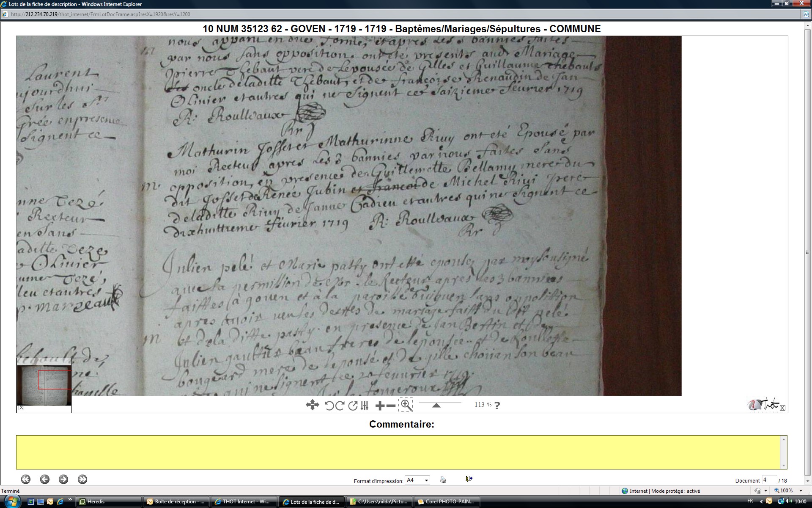The height and width of the screenshot is (508, 812).
Task: Activate the magnifier zoom-area tool
Action: click(x=406, y=405)
